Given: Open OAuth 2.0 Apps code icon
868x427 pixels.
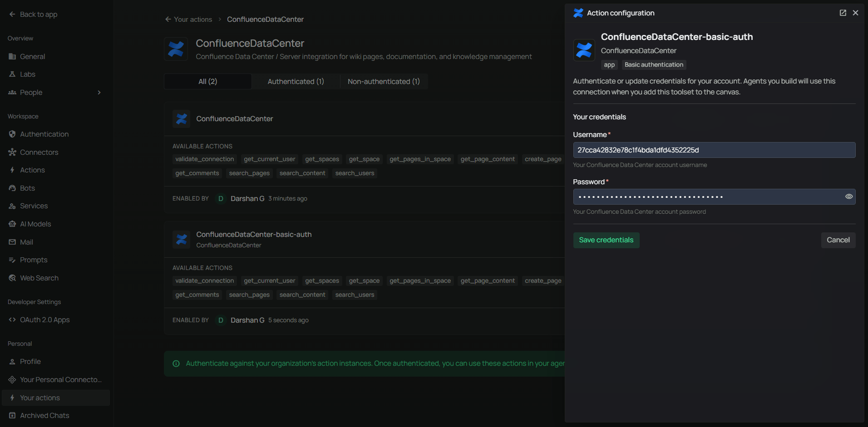Looking at the screenshot, I should point(12,320).
